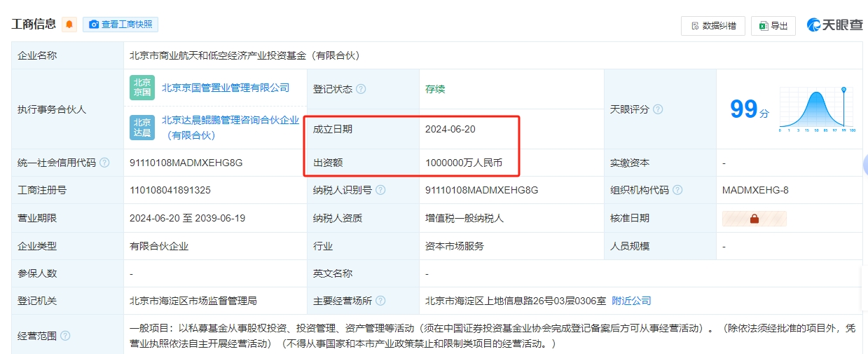868x354 pixels.
Task: Click the 企业名称 label cell
Action: pyautogui.click(x=67, y=55)
